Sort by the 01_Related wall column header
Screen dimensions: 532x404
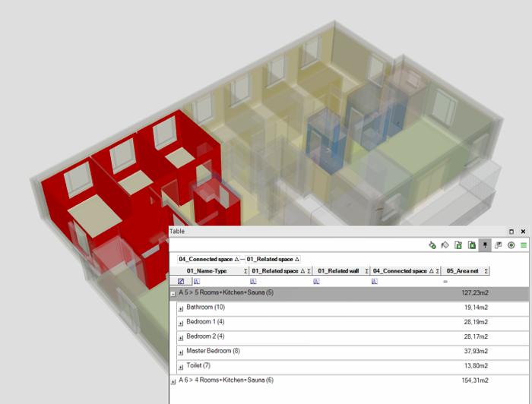pos(338,271)
